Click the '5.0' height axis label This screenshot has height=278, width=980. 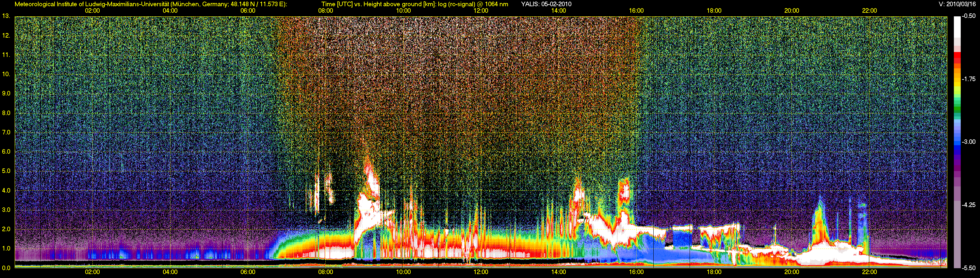[x=6, y=171]
